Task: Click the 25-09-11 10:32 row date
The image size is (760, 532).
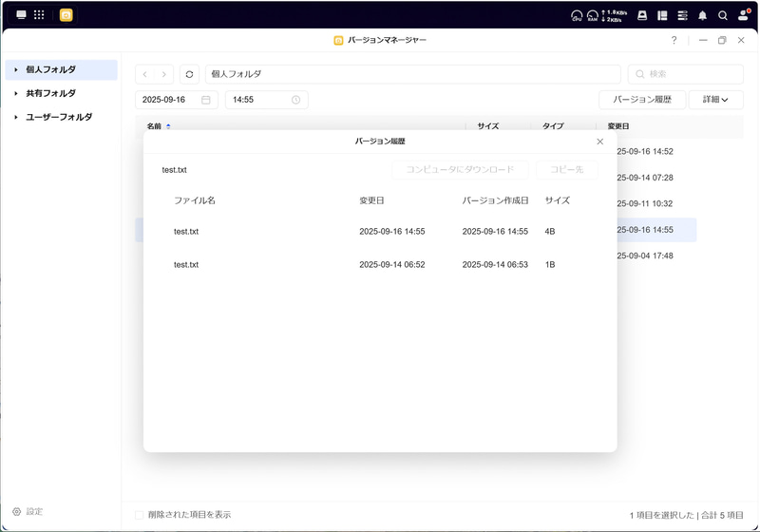Action: pos(645,204)
